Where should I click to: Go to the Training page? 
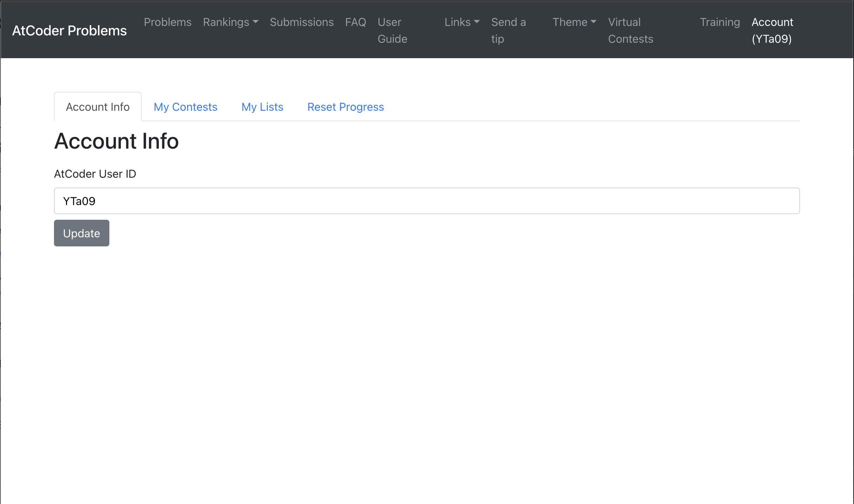(720, 22)
